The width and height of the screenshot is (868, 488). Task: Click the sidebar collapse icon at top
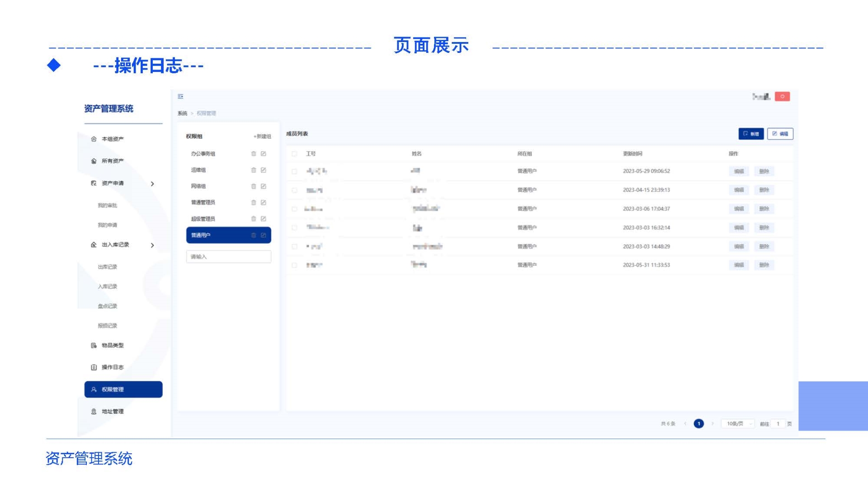point(180,96)
